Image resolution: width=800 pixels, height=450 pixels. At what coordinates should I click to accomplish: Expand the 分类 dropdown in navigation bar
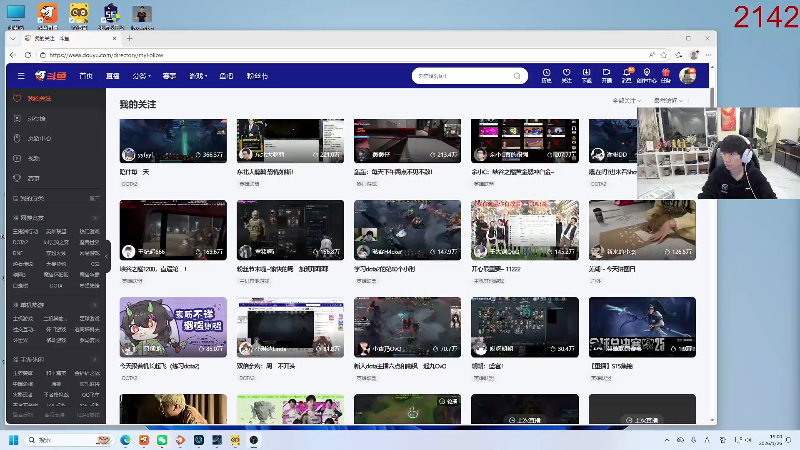[141, 76]
